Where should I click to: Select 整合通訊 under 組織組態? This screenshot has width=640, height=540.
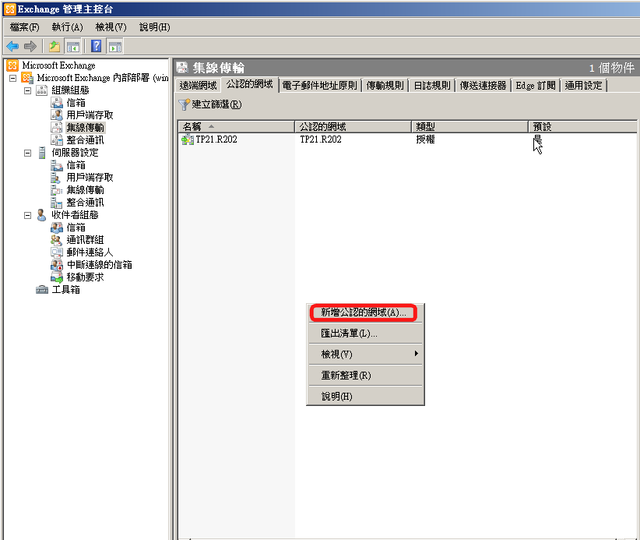click(x=85, y=140)
